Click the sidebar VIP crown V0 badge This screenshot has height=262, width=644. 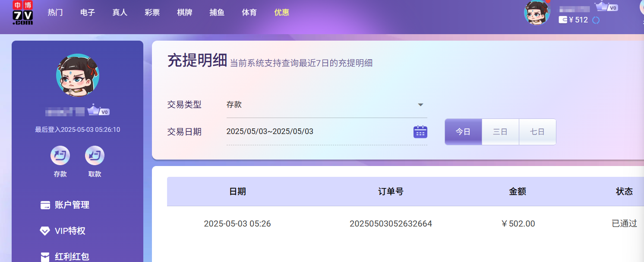click(98, 111)
